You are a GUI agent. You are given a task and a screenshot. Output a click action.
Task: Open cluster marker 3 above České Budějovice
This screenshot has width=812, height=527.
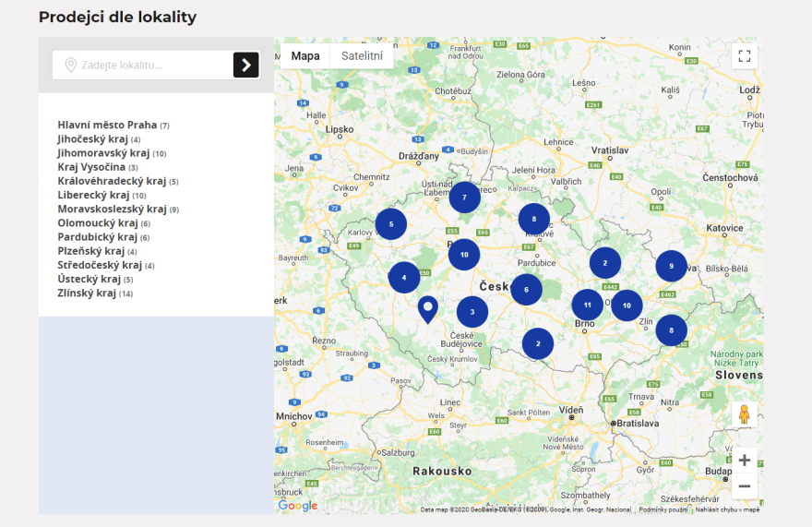[x=472, y=312]
